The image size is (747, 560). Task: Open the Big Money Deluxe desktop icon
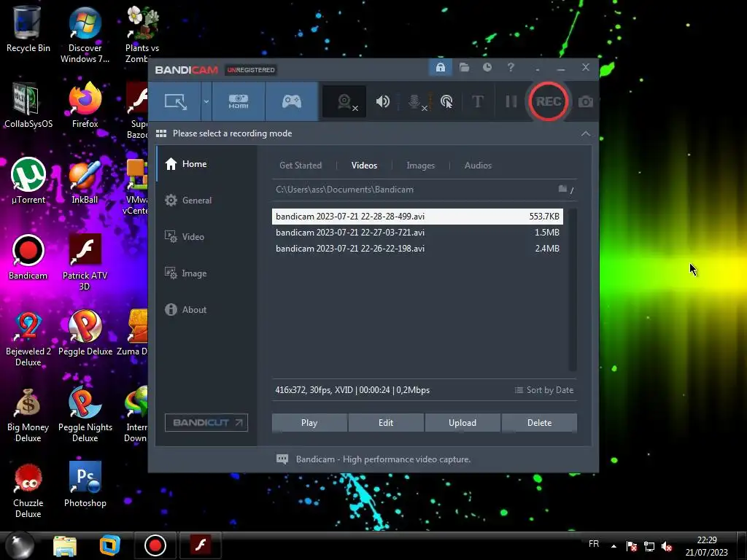pyautogui.click(x=28, y=415)
